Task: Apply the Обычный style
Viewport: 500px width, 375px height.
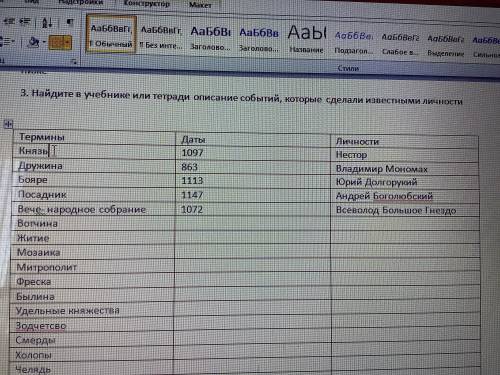Action: (111, 35)
